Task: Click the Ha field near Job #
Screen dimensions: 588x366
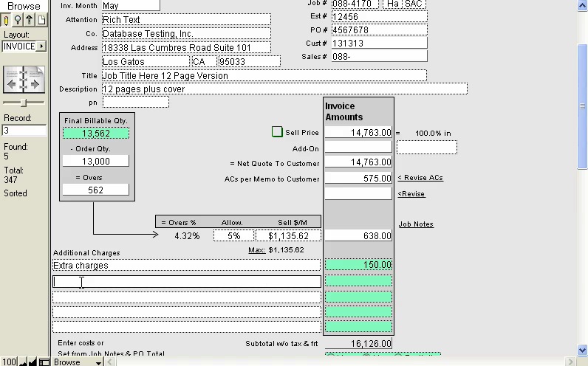Action: tap(392, 4)
